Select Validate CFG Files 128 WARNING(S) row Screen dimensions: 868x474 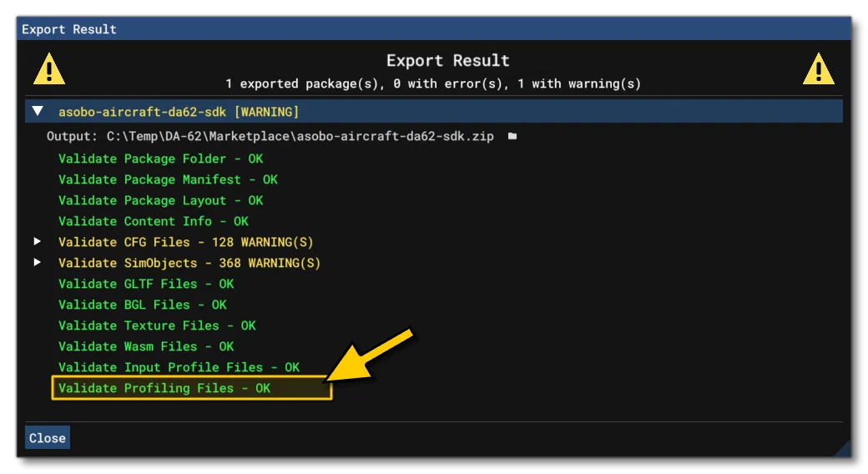point(186,242)
